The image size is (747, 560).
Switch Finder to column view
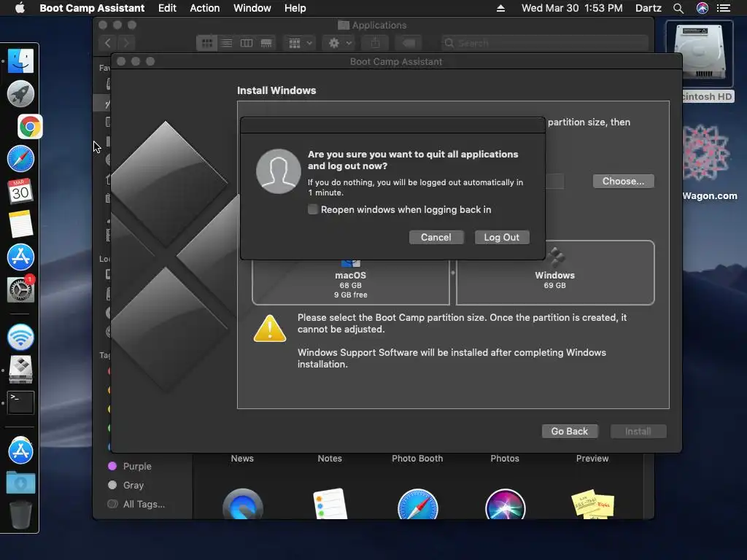247,43
